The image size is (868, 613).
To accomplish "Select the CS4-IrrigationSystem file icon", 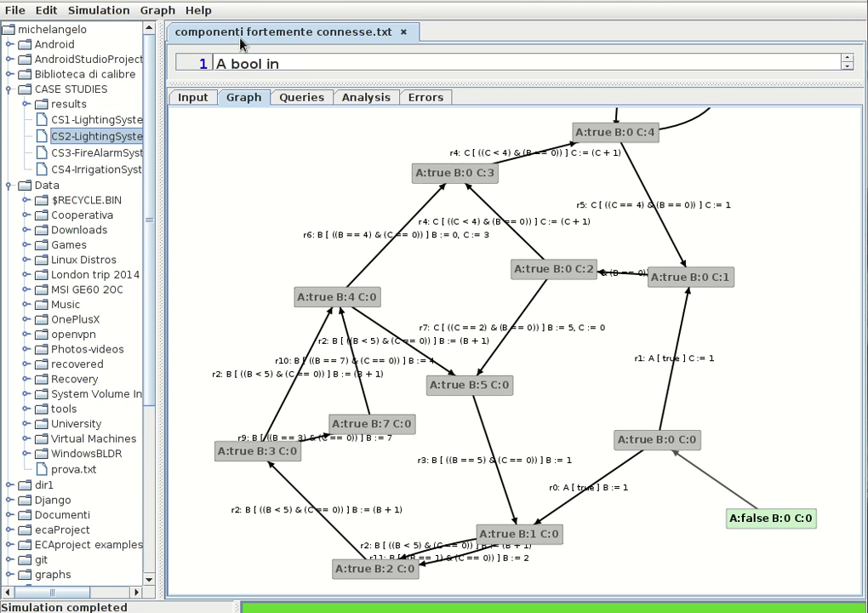I will click(42, 169).
